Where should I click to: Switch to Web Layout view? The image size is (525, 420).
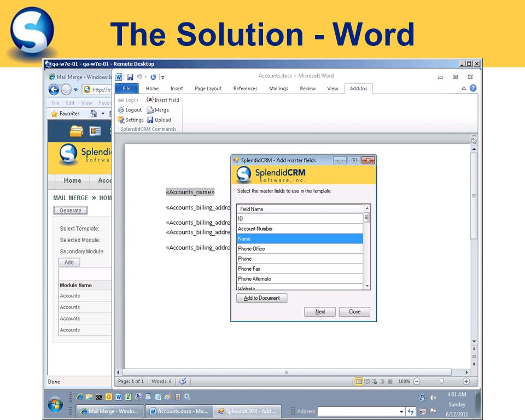374,381
